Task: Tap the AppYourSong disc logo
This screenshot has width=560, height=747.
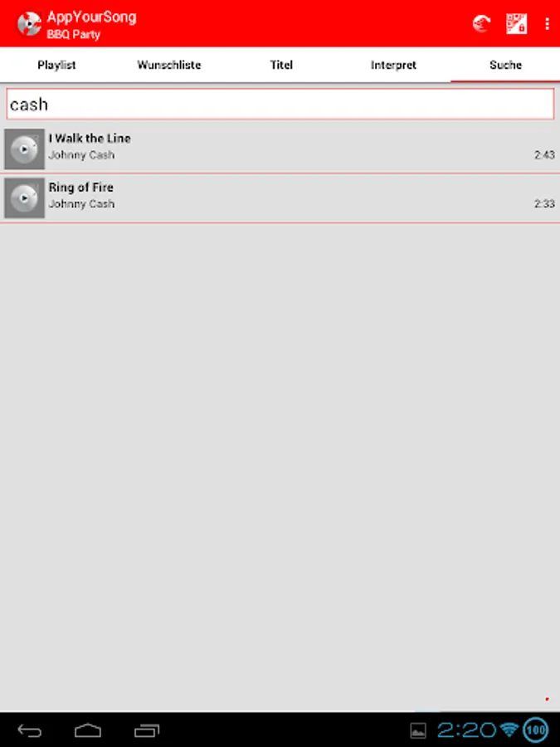Action: tap(29, 24)
